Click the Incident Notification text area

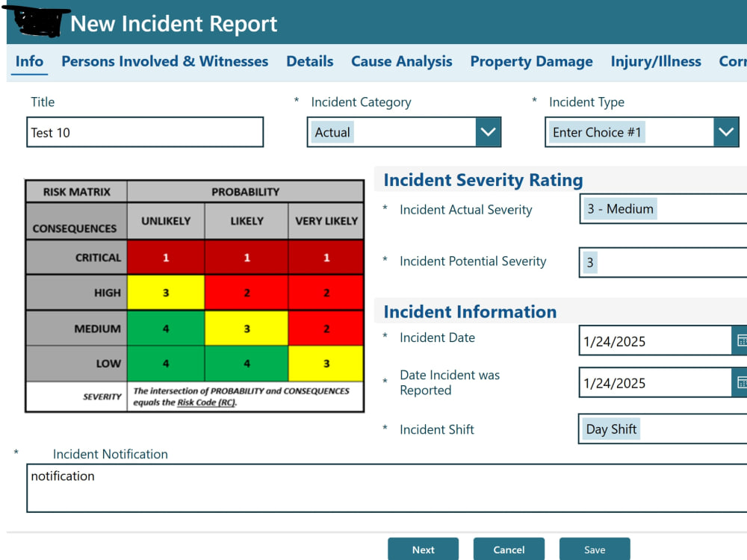[x=387, y=488]
